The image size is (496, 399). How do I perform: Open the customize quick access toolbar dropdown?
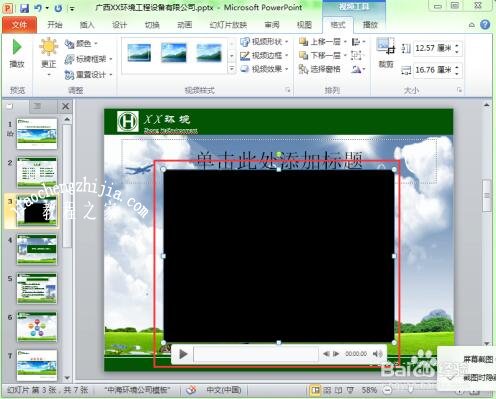72,9
